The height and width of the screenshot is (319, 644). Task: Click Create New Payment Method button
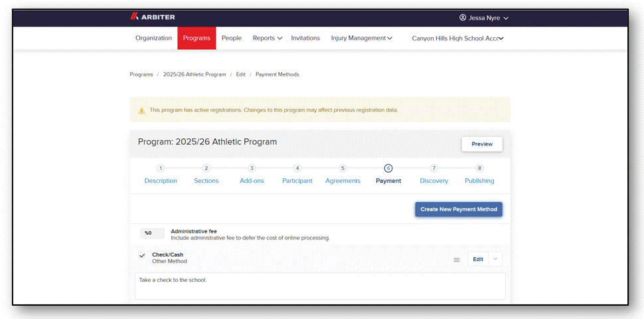coord(459,209)
